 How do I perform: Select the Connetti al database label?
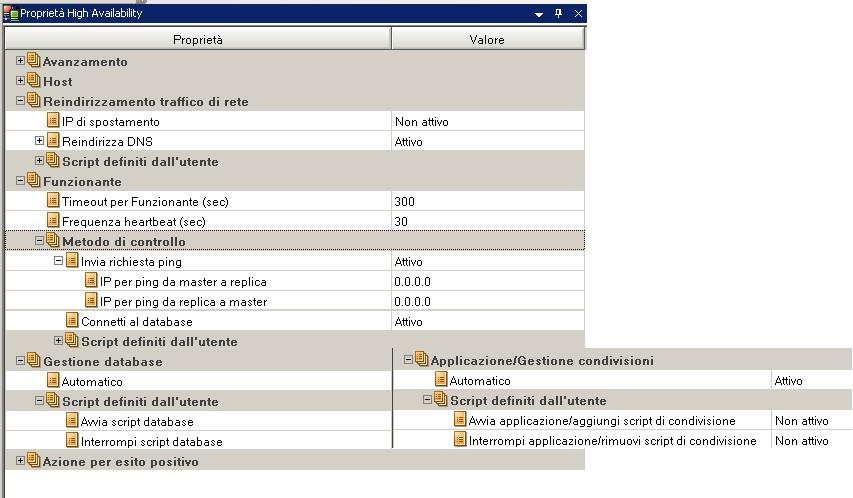click(x=137, y=322)
